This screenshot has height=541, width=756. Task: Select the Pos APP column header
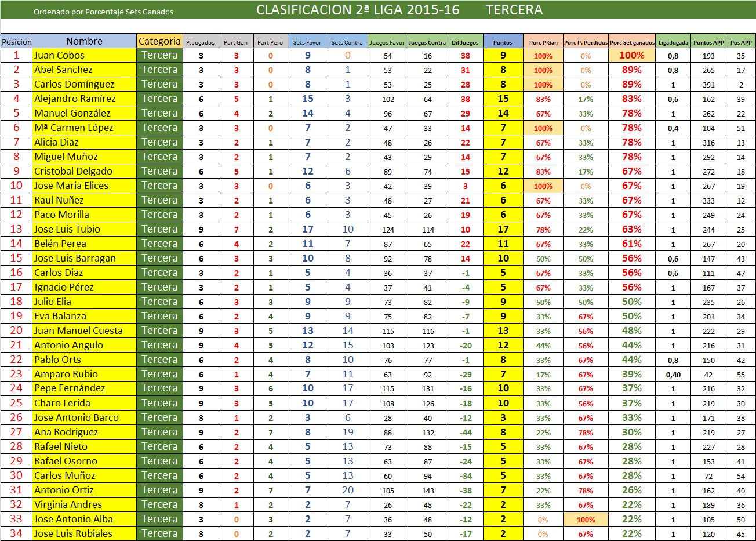pos(741,42)
